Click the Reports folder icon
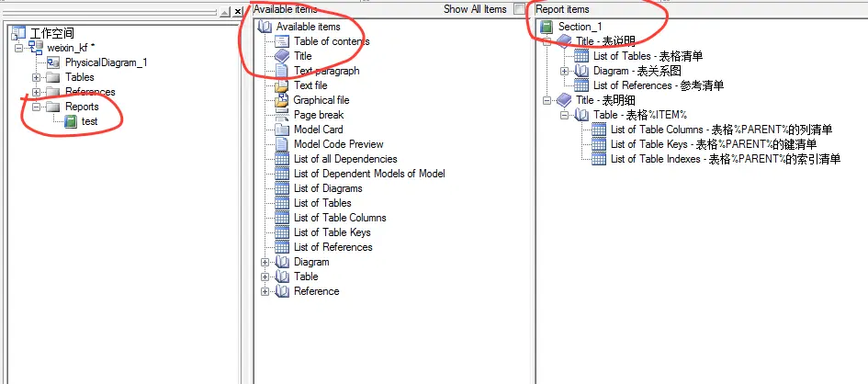 click(53, 107)
